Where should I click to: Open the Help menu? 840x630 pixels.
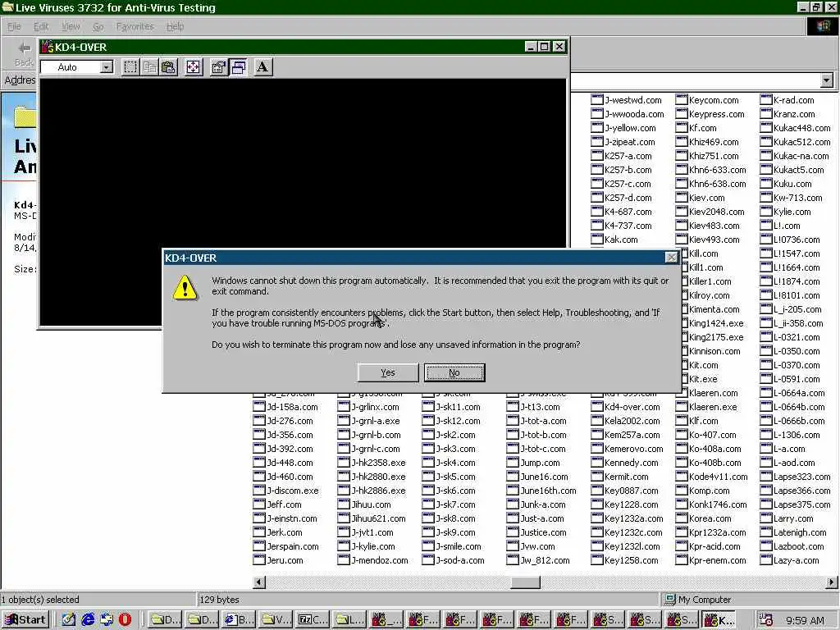(176, 26)
